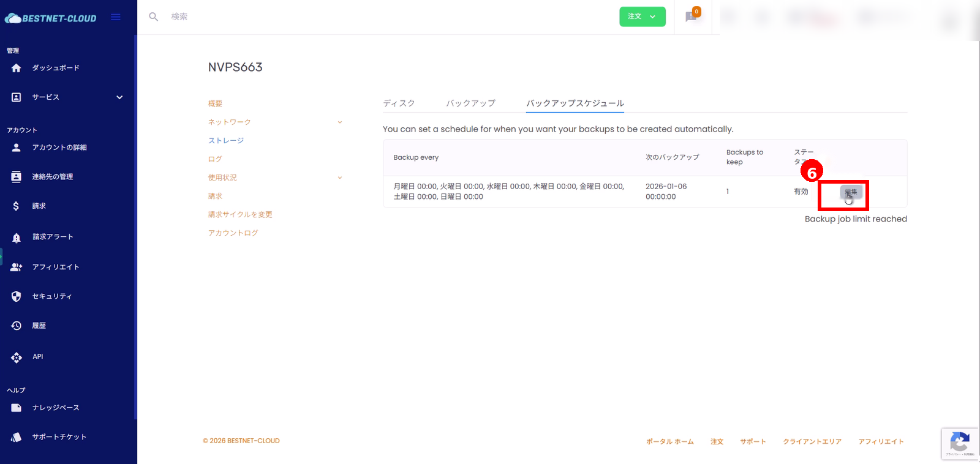Expand the ネットワーク submenu chevron
This screenshot has height=464, width=980.
tap(340, 122)
